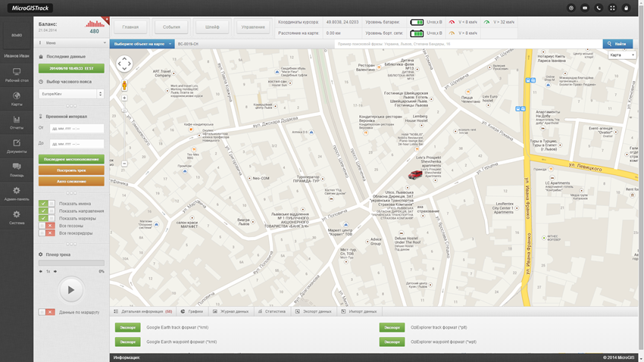Enable the Данные по маршруту switch
This screenshot has height=362, width=644.
(x=46, y=312)
